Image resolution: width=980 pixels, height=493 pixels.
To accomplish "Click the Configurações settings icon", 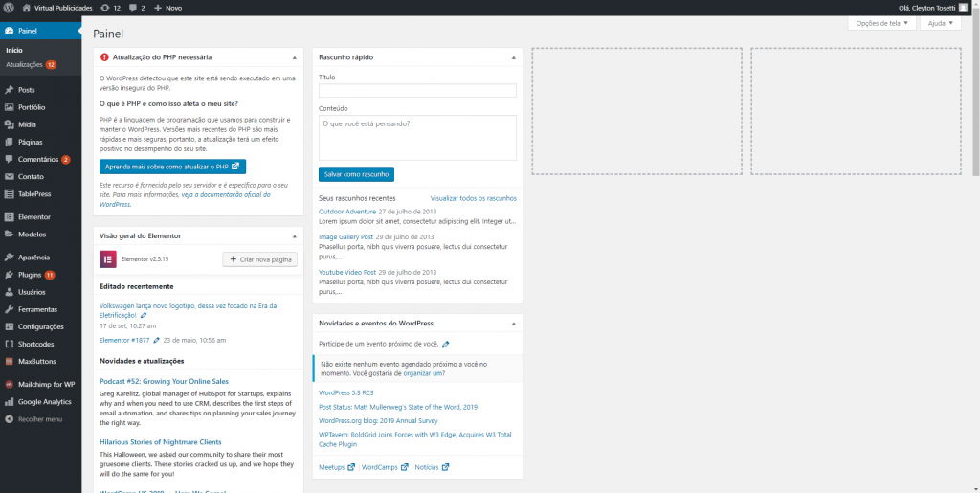I will click(9, 326).
